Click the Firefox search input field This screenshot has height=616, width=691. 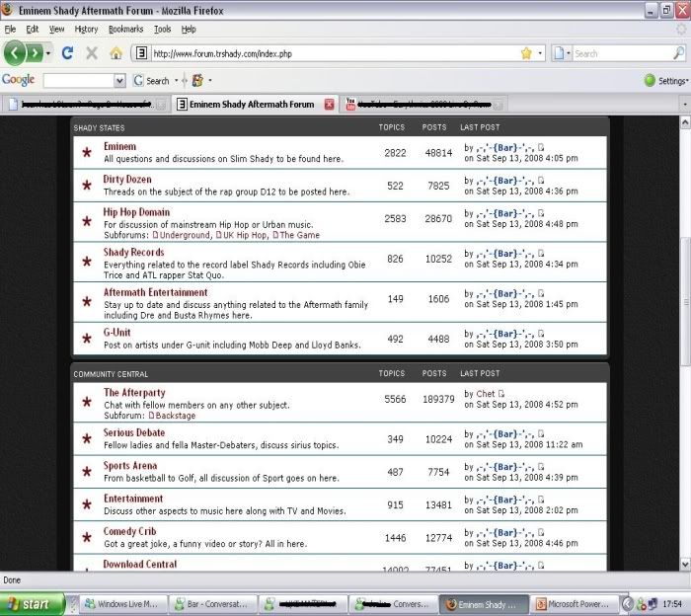click(623, 53)
